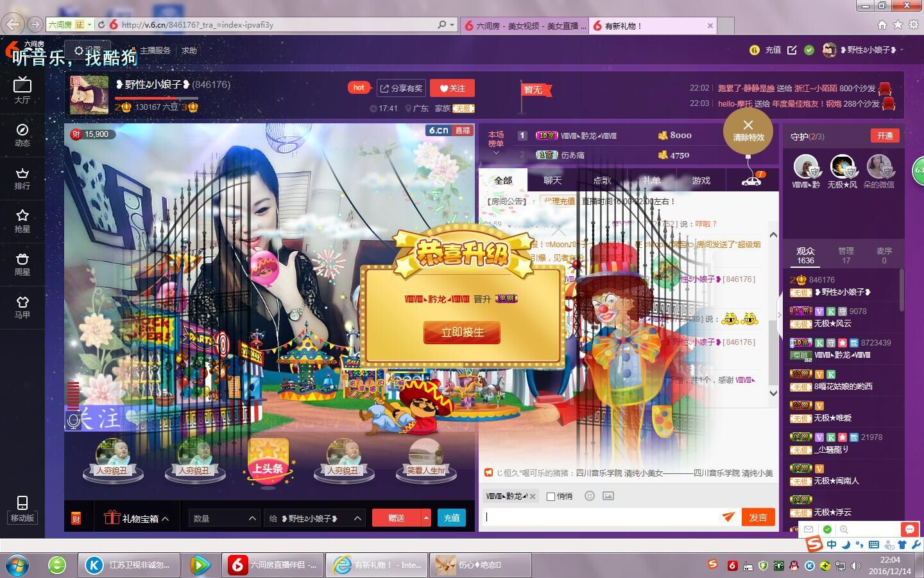
Task: Click the paper plane fly-screen icon
Action: tap(728, 516)
